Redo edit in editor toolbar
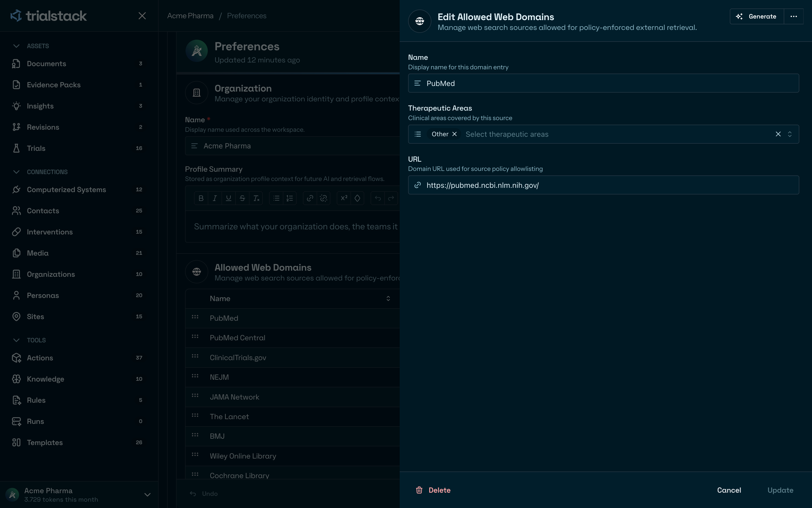Image resolution: width=812 pixels, height=508 pixels. coord(391,198)
